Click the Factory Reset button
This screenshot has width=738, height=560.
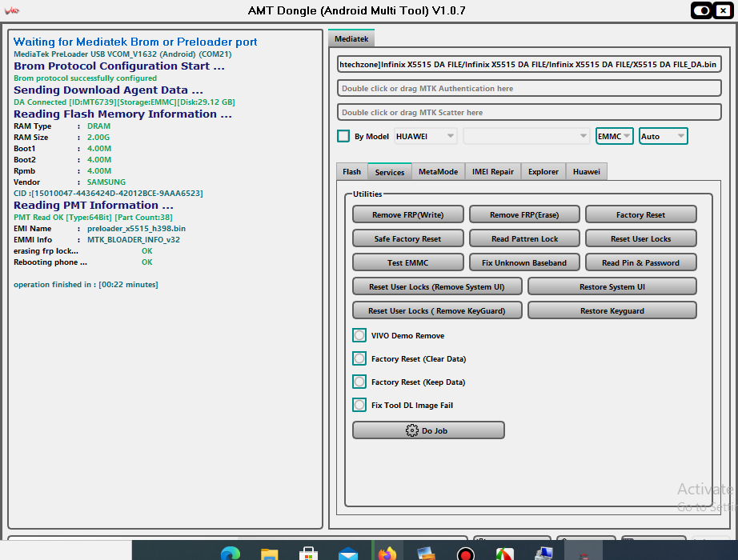point(640,214)
